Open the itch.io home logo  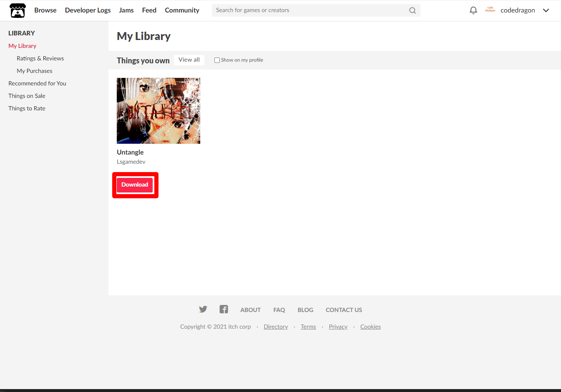[18, 10]
